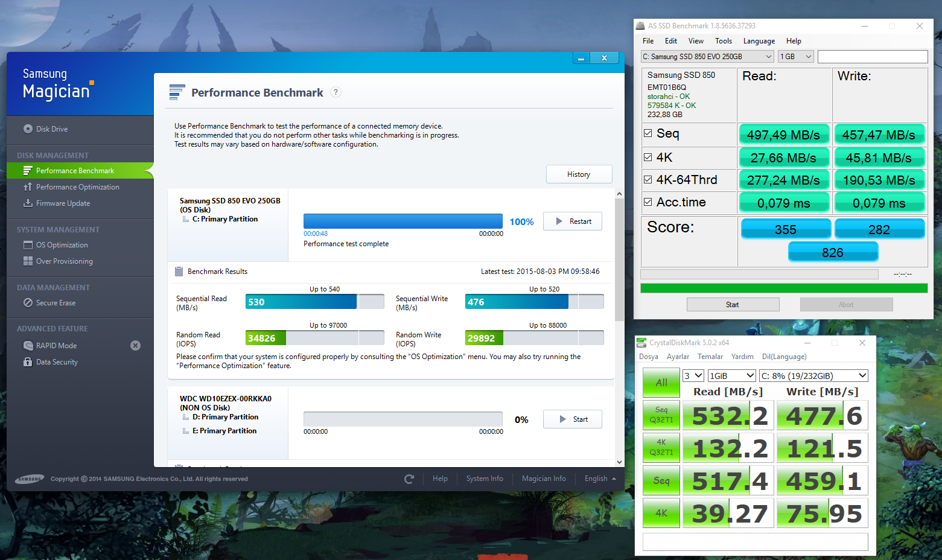Screen dimensions: 942x560
Task: Open the 1GiB test size dropdown
Action: click(x=732, y=376)
